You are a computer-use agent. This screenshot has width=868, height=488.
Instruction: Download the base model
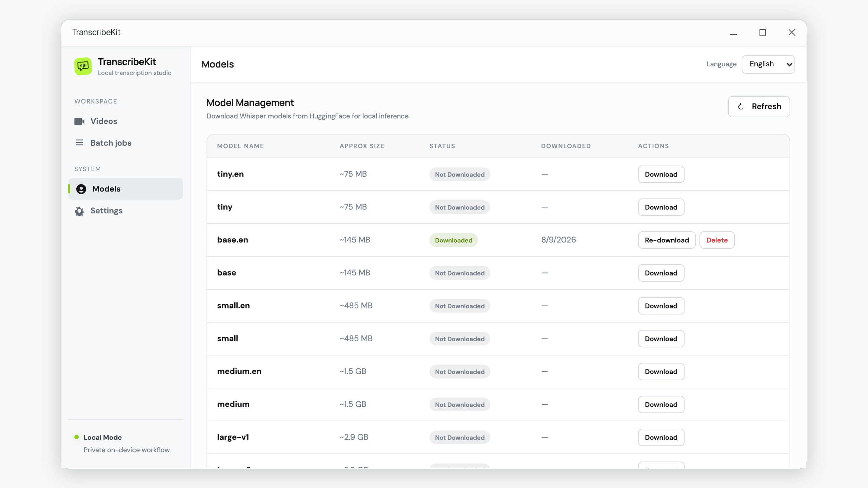tap(661, 273)
